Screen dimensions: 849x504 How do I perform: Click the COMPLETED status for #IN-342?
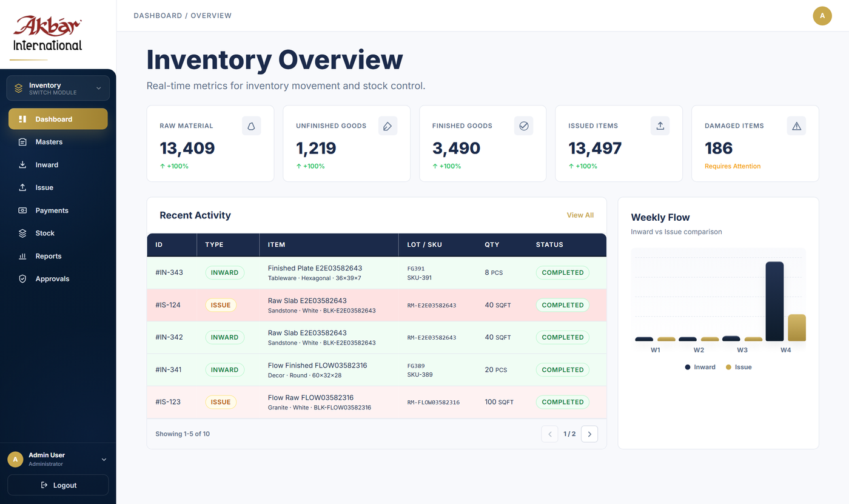click(563, 337)
